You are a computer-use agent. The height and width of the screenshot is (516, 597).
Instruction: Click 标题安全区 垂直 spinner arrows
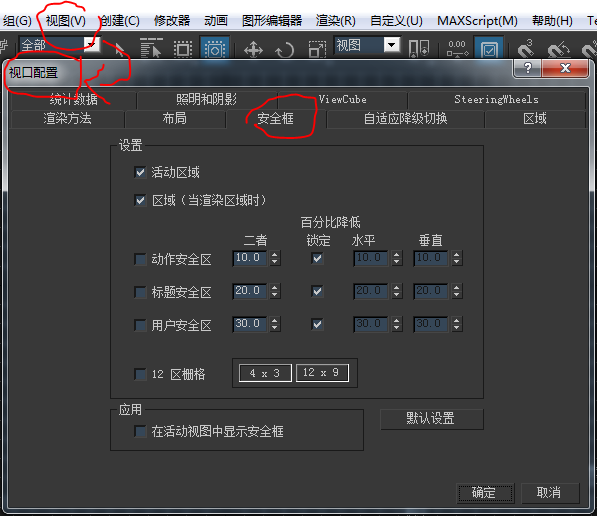(x=457, y=291)
